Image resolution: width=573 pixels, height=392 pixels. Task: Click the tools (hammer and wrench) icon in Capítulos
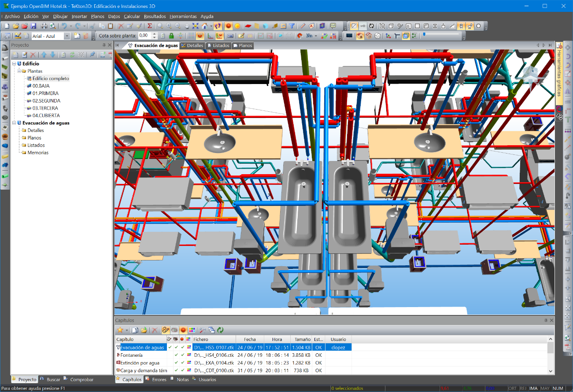click(x=203, y=330)
